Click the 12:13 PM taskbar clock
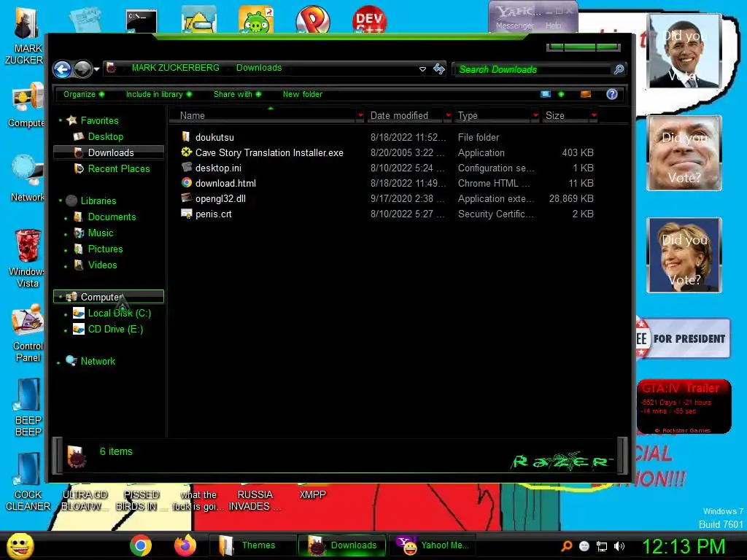 [684, 545]
